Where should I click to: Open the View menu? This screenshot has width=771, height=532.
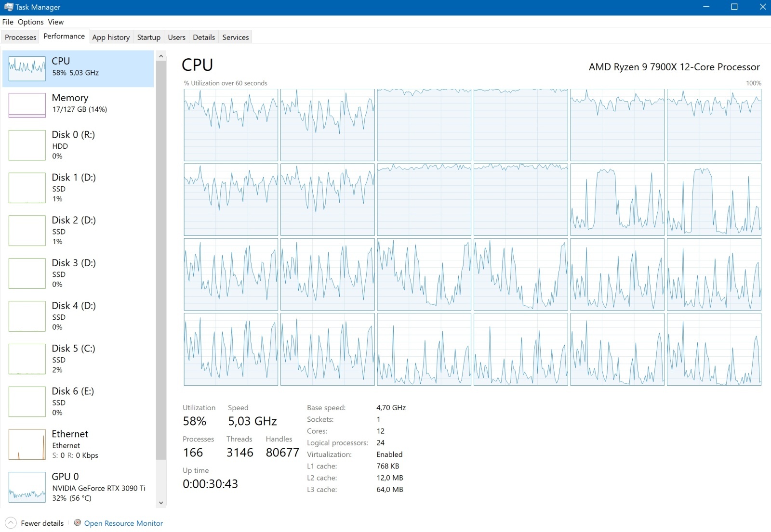coord(56,22)
